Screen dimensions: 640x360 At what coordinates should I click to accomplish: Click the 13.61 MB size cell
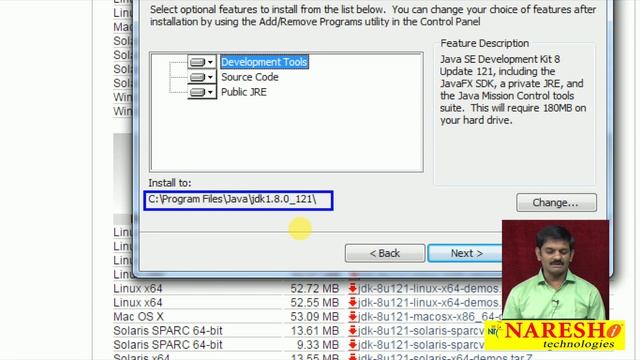coord(315,331)
